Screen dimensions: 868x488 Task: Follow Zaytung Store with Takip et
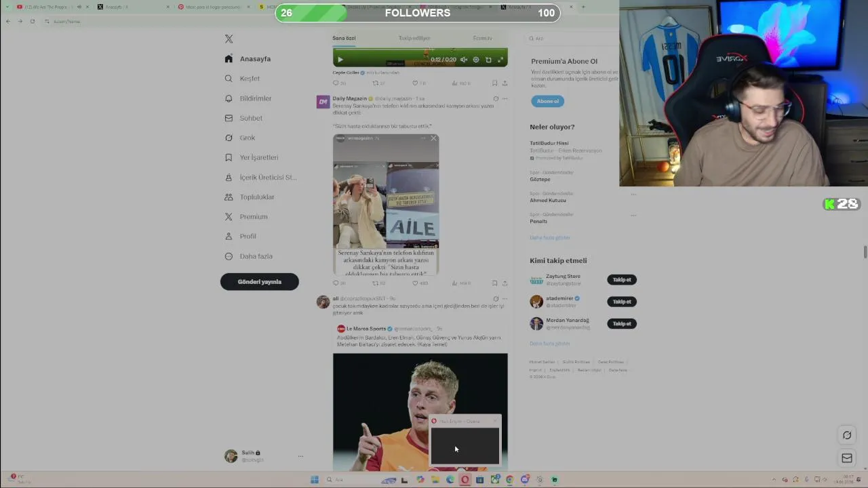[x=622, y=280]
